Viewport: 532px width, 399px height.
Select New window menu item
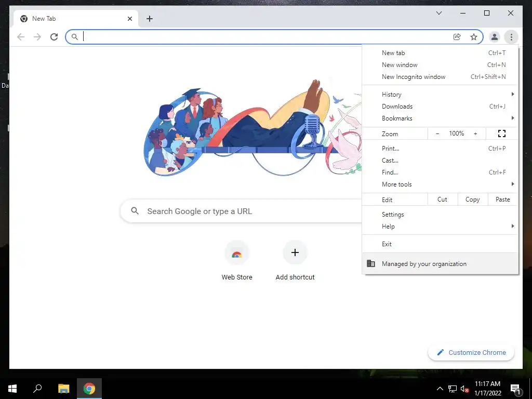pyautogui.click(x=440, y=65)
